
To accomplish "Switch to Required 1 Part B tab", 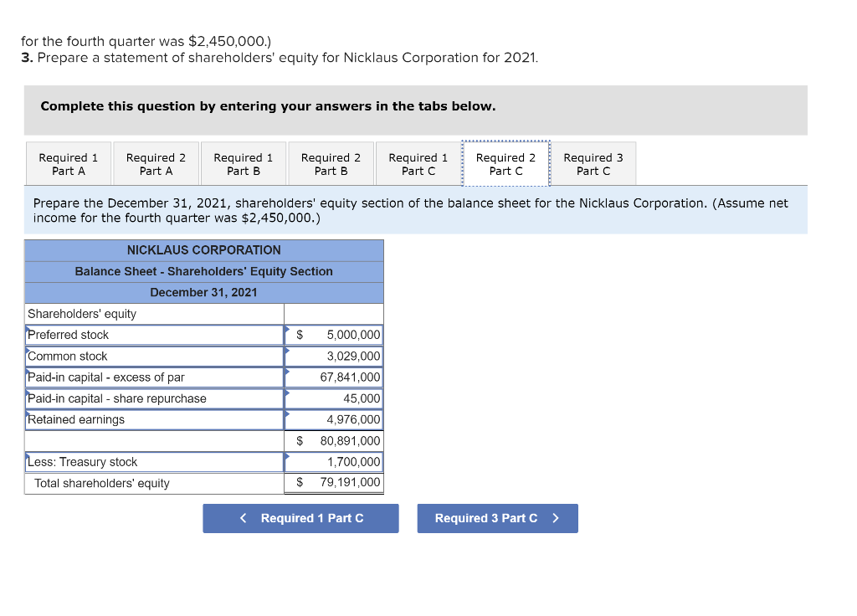I will click(244, 164).
